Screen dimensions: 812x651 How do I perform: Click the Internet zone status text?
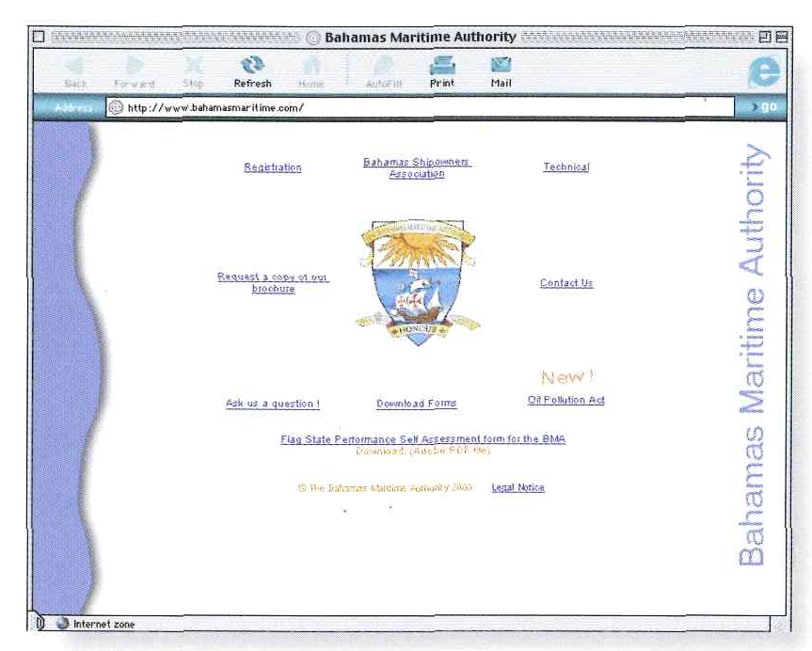tap(104, 624)
